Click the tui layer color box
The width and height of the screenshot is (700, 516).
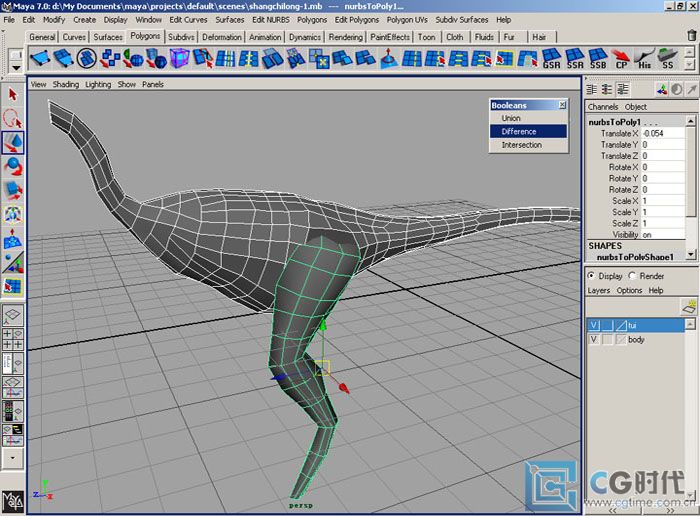(x=621, y=325)
